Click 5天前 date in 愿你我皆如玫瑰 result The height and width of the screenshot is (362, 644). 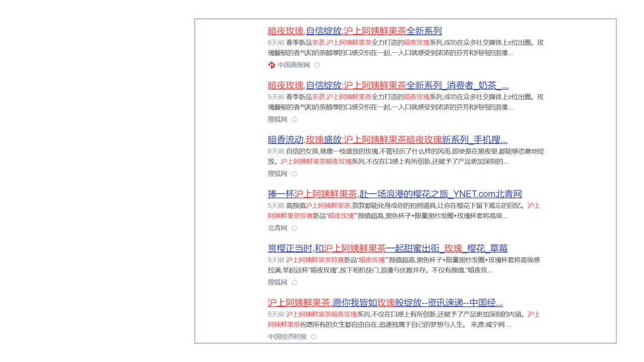coord(276,314)
